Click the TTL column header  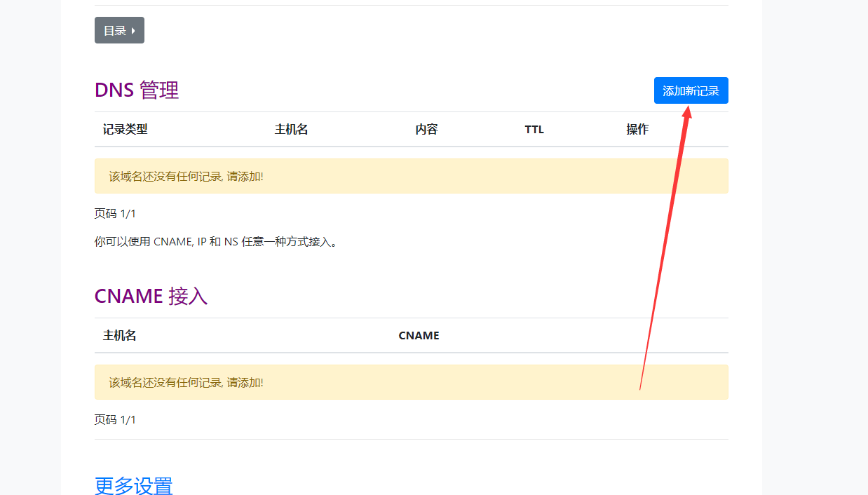point(534,129)
